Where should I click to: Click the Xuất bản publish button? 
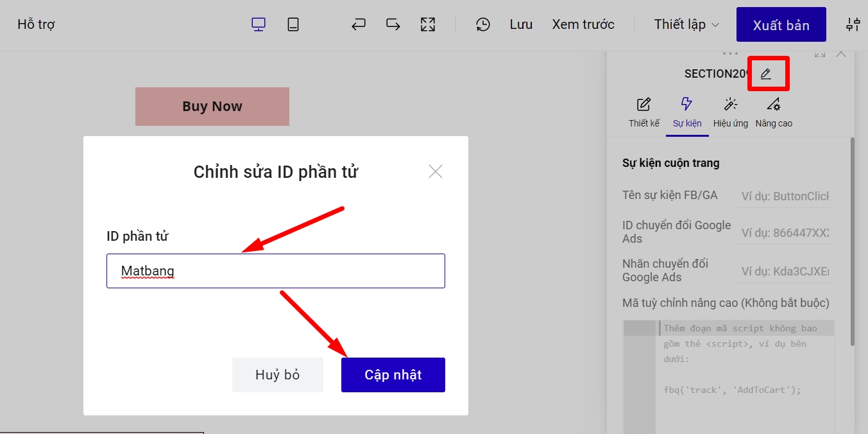click(x=781, y=25)
